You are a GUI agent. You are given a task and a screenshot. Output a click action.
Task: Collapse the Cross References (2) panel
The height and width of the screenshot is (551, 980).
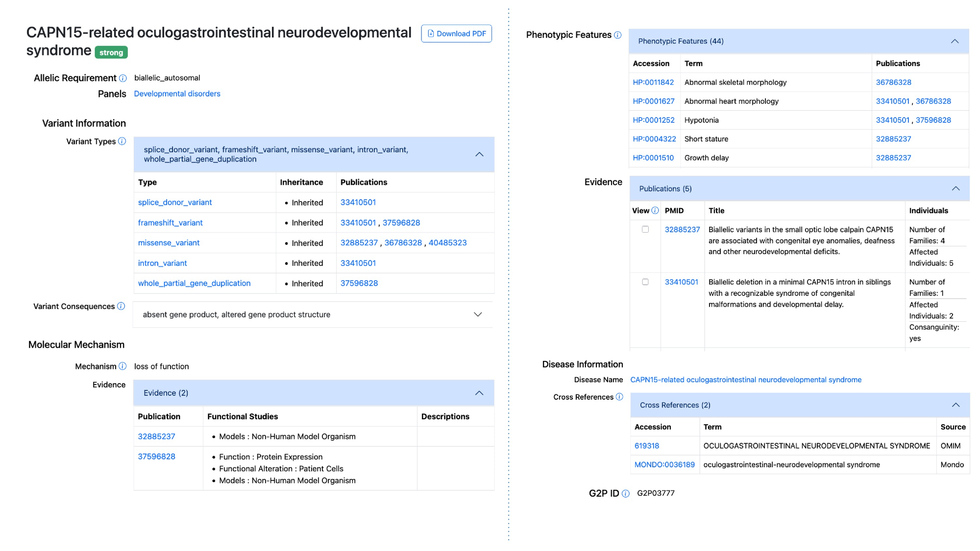[x=955, y=405]
